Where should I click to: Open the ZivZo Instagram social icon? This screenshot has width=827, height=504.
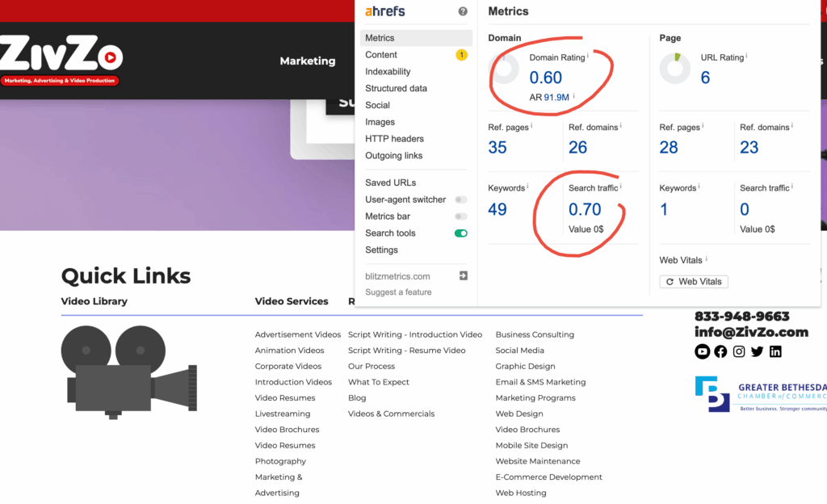click(x=739, y=351)
